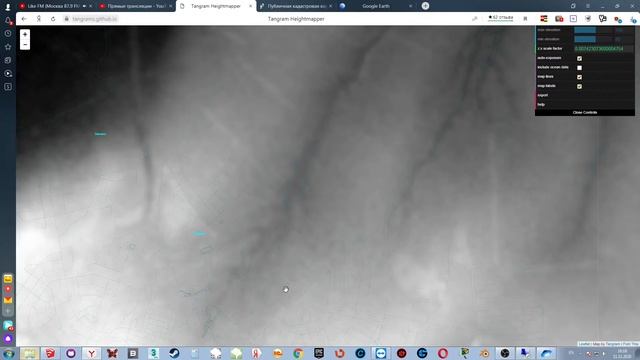Image resolution: width=640 pixels, height=360 pixels.
Task: Click the taskbar clock
Action: click(x=622, y=353)
